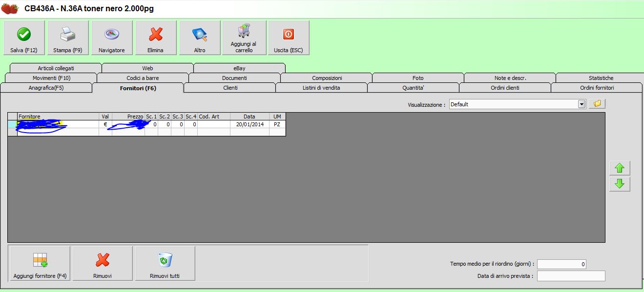
Task: Click the UM column header
Action: [277, 117]
